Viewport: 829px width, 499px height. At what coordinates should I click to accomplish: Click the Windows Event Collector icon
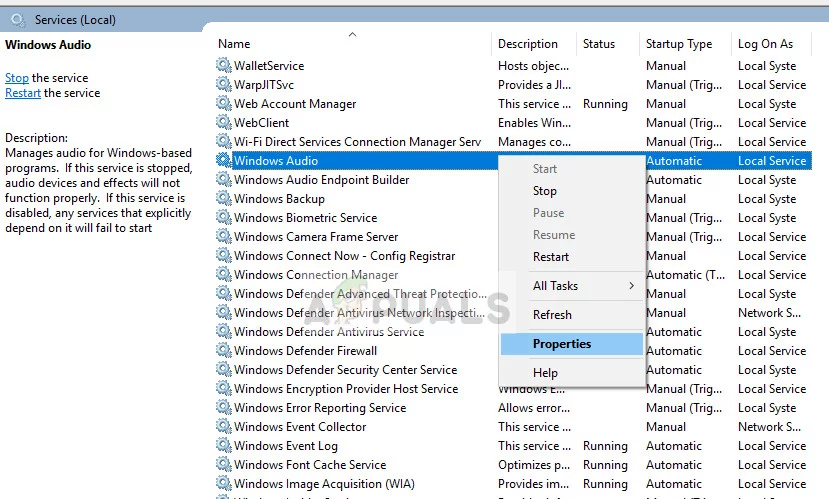coord(224,427)
